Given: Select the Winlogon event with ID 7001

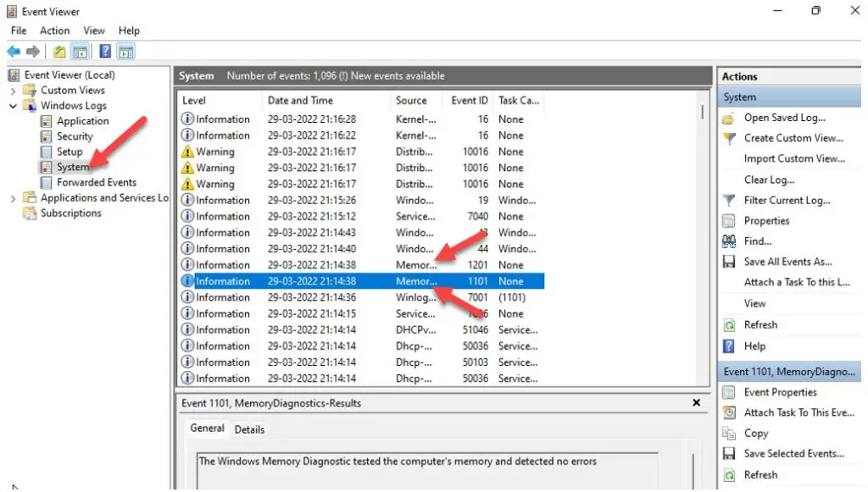Looking at the screenshot, I should point(361,297).
